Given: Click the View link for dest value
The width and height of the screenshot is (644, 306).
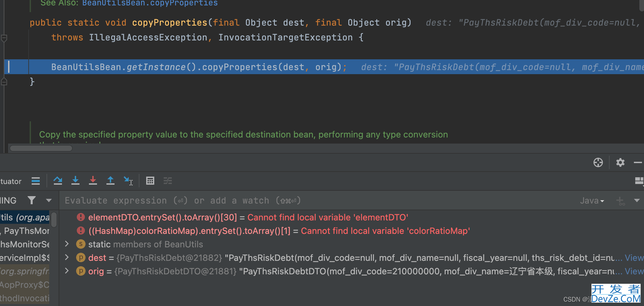Looking at the screenshot, I should [634, 258].
